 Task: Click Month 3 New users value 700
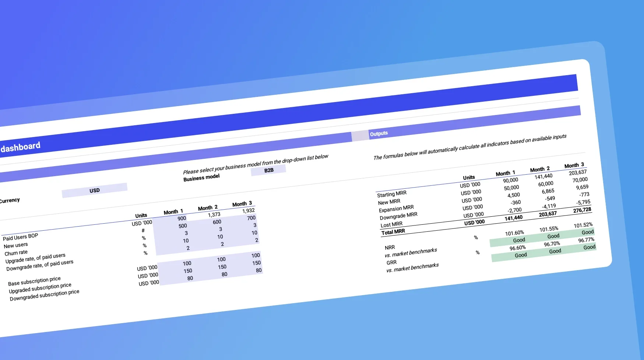251,218
